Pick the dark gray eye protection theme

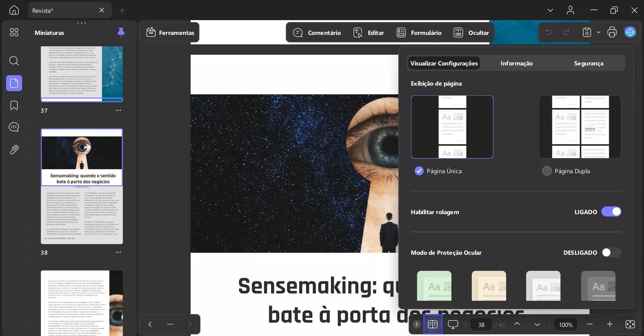tap(598, 286)
